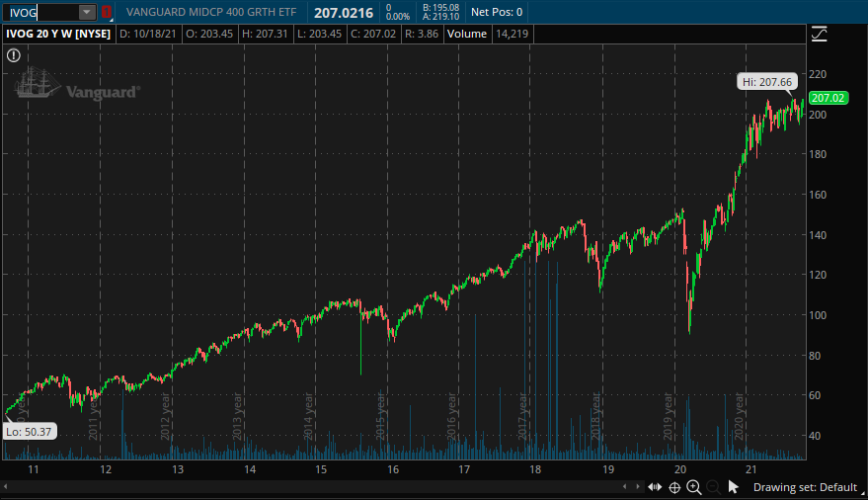Click the Hi: 207.66 price bubble

pos(767,82)
